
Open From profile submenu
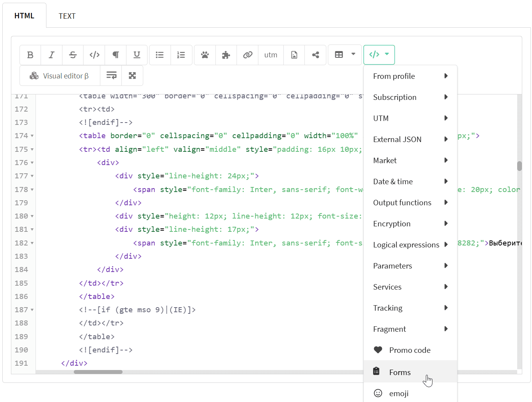click(410, 76)
